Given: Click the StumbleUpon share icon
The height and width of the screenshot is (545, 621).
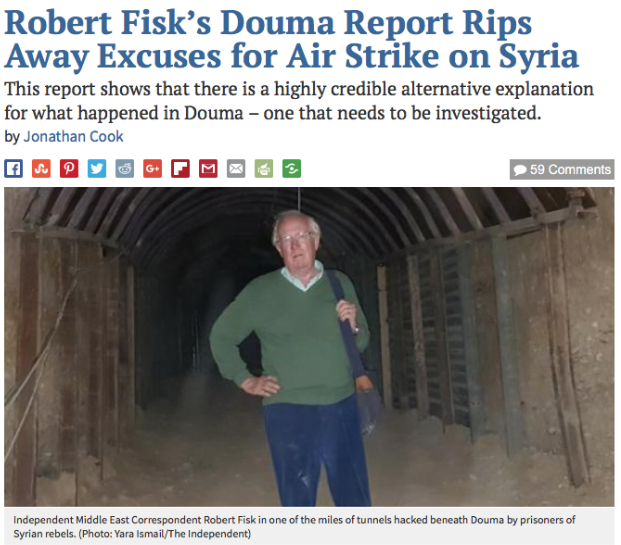Looking at the screenshot, I should point(41,169).
